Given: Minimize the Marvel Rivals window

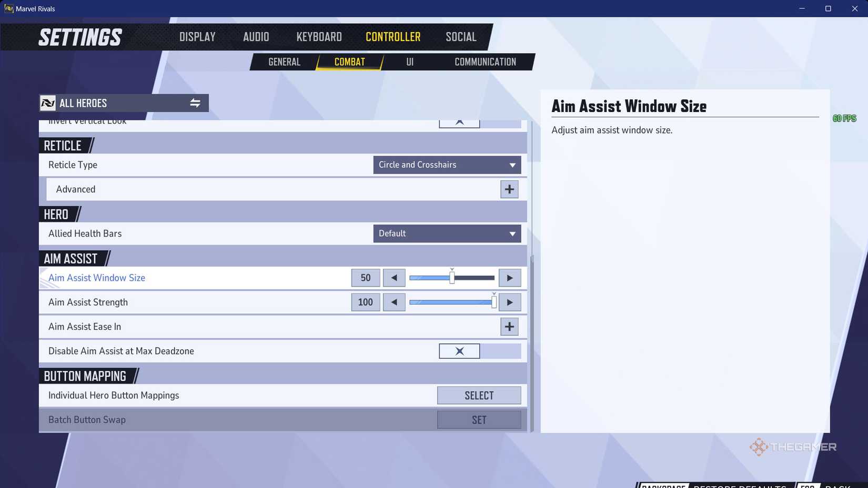Looking at the screenshot, I should 802,8.
